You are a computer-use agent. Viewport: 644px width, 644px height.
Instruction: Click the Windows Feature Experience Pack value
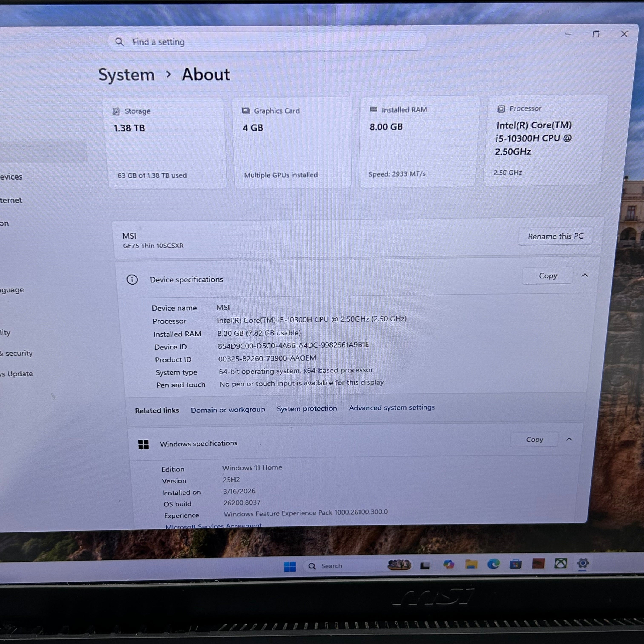(306, 513)
